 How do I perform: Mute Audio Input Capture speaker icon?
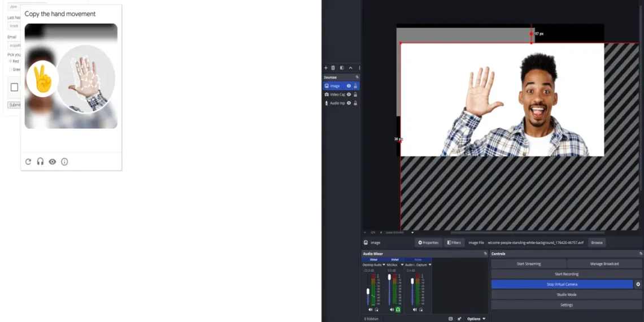tap(415, 310)
